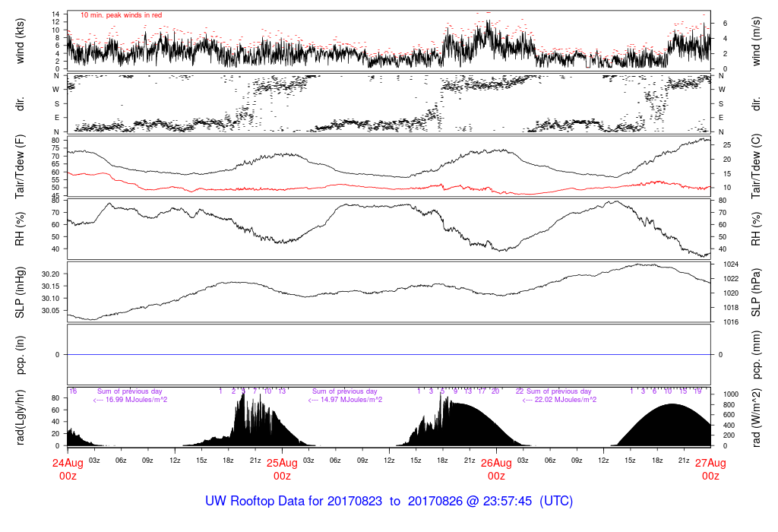Click the '14.97 MJoules/m^2' radiation sum
This screenshot has width=778, height=532.
pyautogui.click(x=351, y=400)
